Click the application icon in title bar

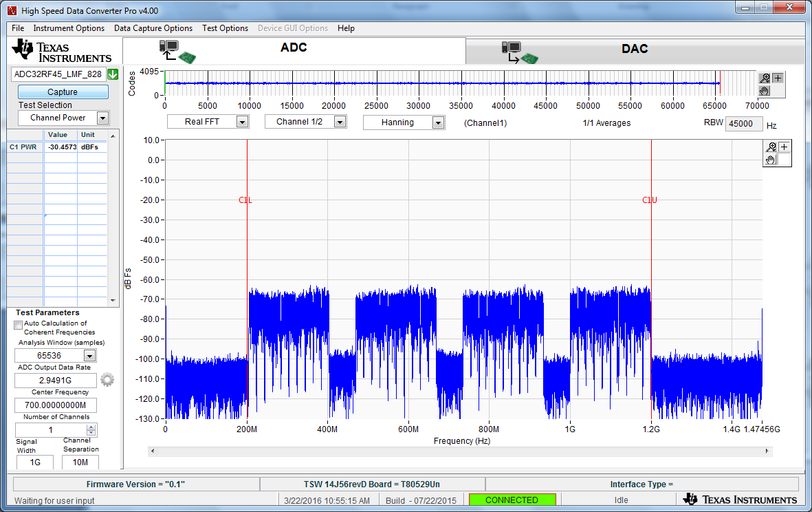tap(12, 10)
